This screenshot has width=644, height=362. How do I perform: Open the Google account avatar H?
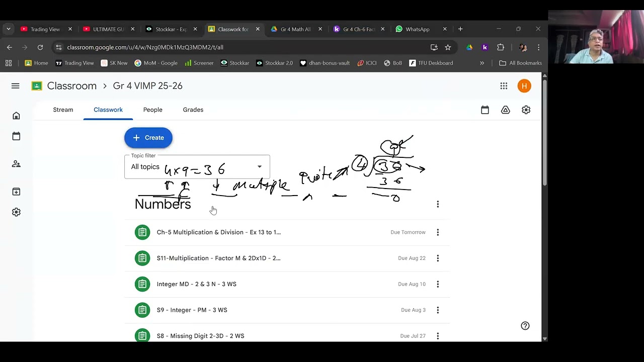524,86
